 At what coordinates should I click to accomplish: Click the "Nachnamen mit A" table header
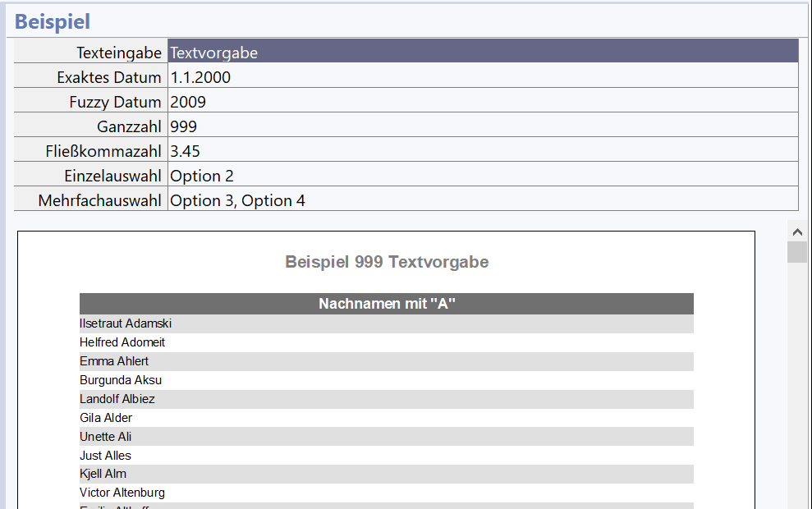click(x=387, y=304)
